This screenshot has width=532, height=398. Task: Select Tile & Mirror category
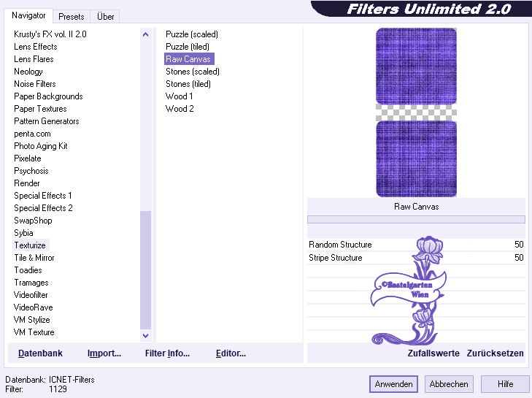point(34,258)
